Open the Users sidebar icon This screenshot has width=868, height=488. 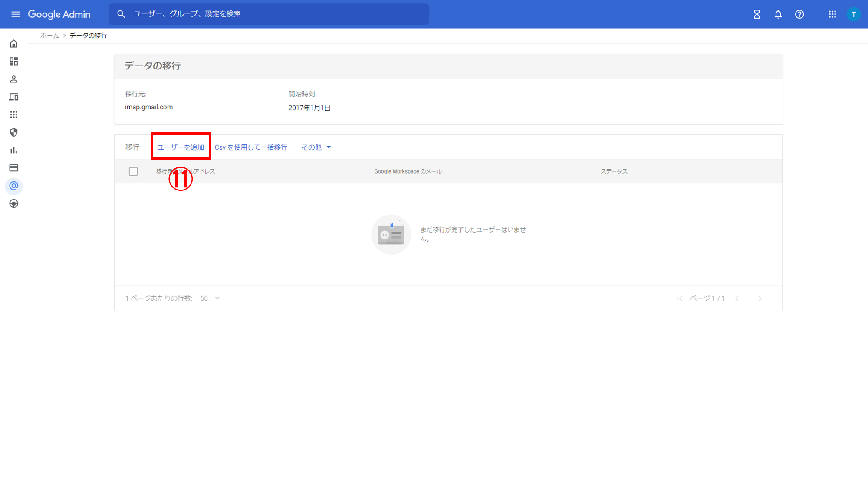[14, 79]
